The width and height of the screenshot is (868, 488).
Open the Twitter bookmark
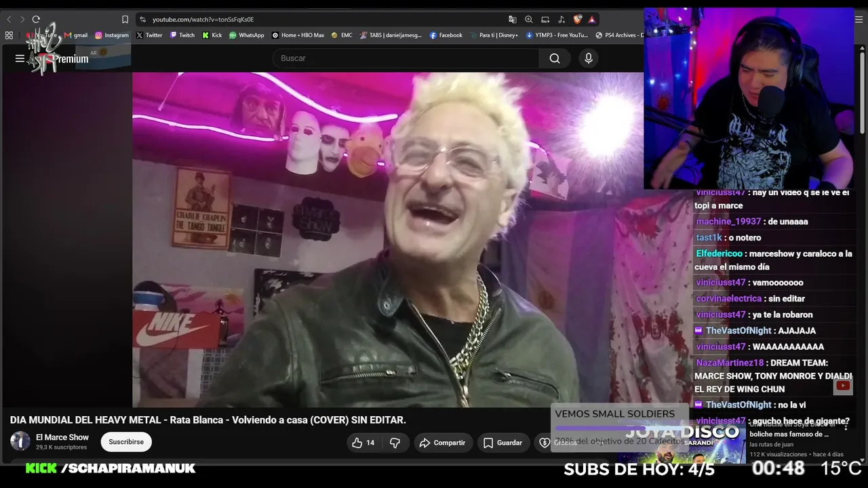coord(149,35)
